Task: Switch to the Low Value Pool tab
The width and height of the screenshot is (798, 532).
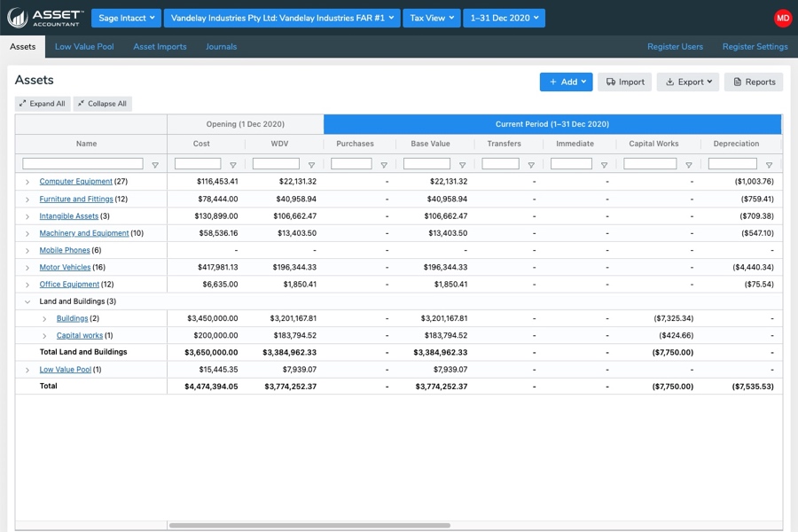Action: tap(84, 47)
